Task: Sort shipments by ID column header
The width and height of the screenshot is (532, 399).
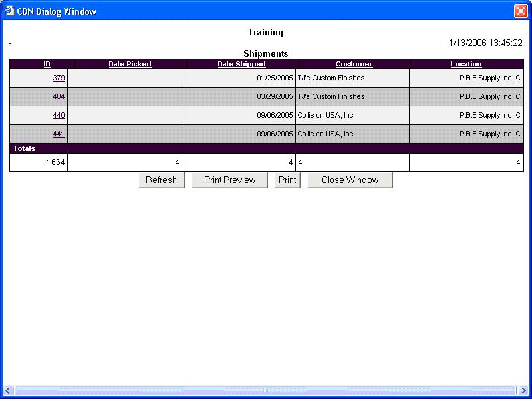Action: pos(47,64)
